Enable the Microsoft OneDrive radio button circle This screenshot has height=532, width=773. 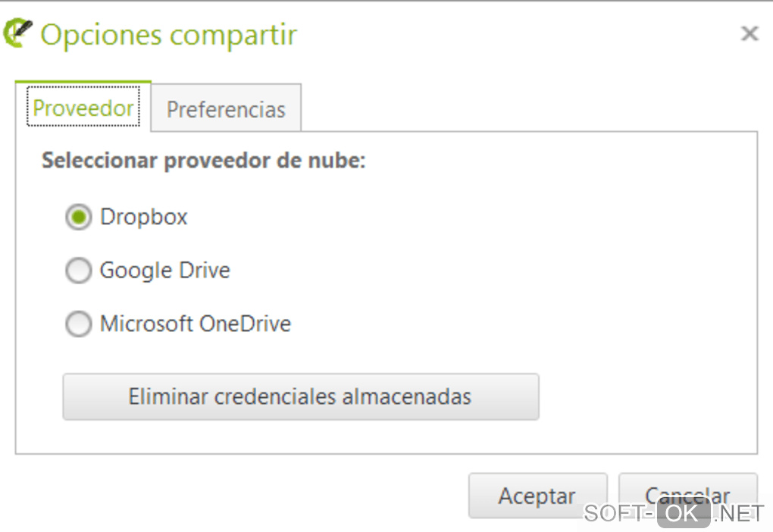[78, 324]
